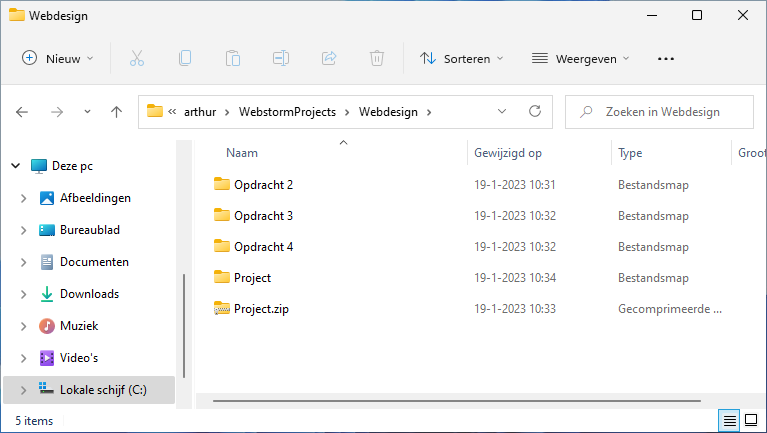Click Webdesign in the address path

(x=388, y=112)
